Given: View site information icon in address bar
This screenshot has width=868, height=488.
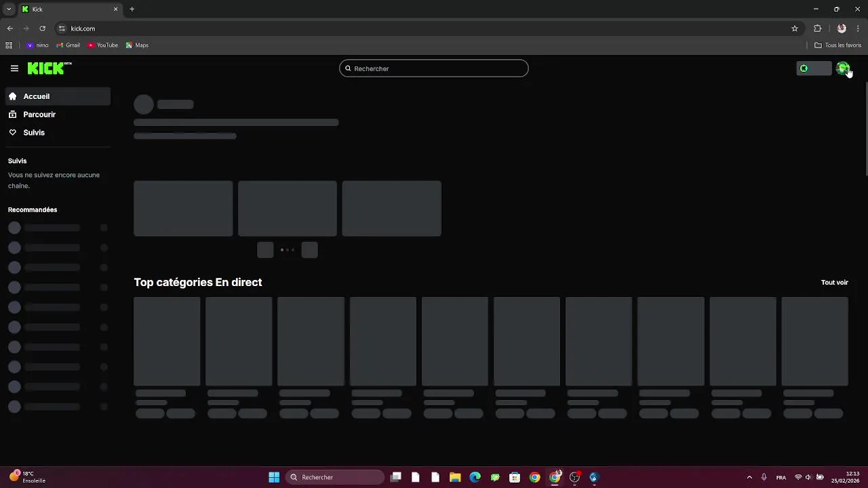Looking at the screenshot, I should pyautogui.click(x=62, y=28).
